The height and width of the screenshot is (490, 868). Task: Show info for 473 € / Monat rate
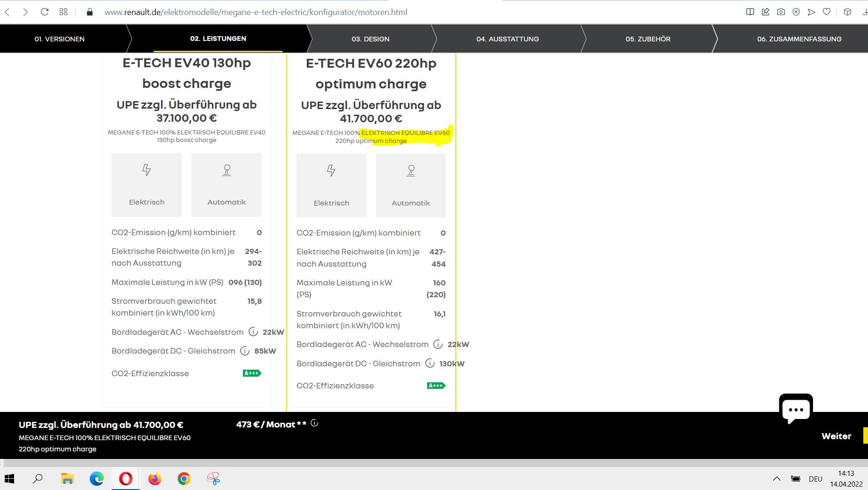pos(314,423)
